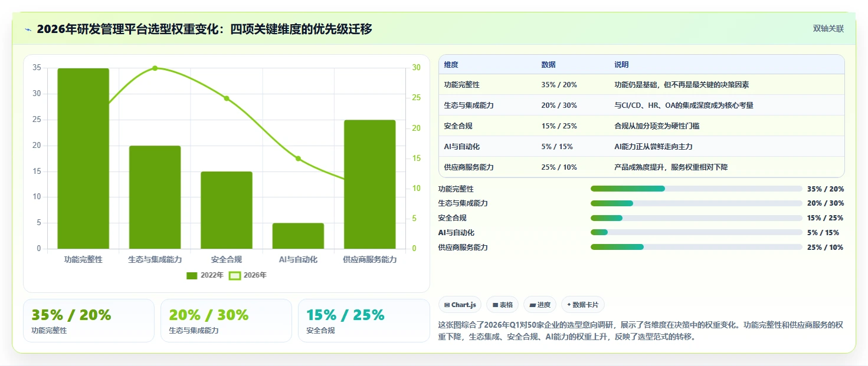Viewport: 868px width, 366px height.
Task: Click the Chart.js chip
Action: coord(460,305)
